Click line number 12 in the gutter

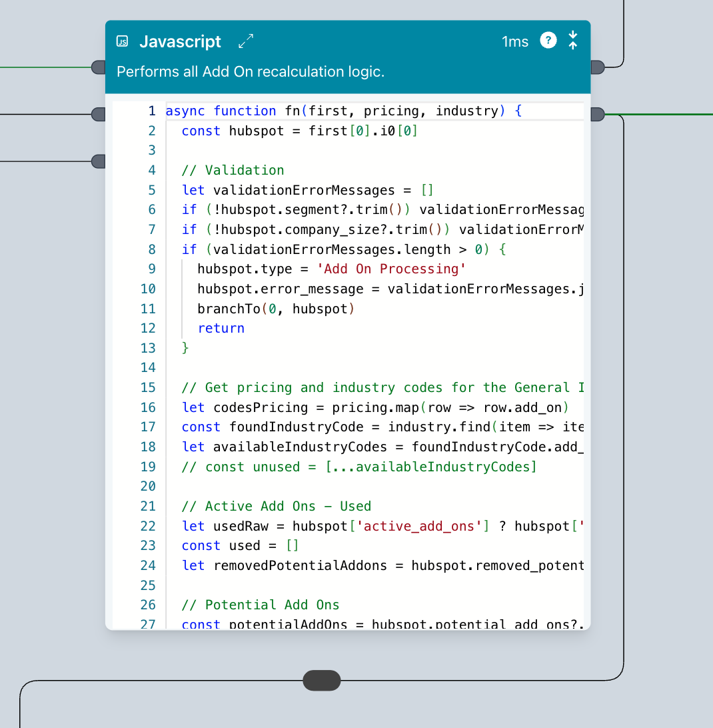tap(148, 328)
